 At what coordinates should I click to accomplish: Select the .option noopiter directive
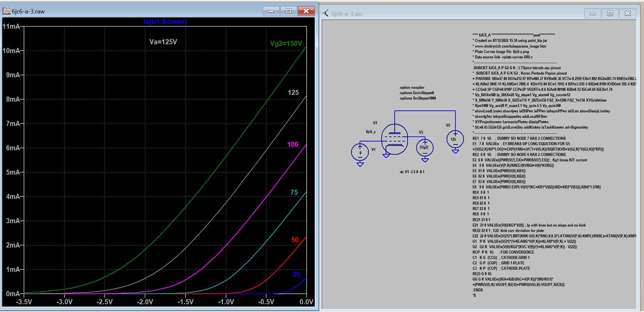pos(412,87)
